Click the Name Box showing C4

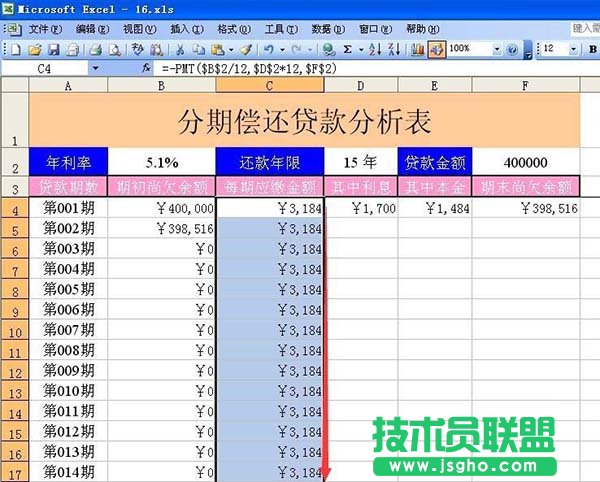coord(45,68)
